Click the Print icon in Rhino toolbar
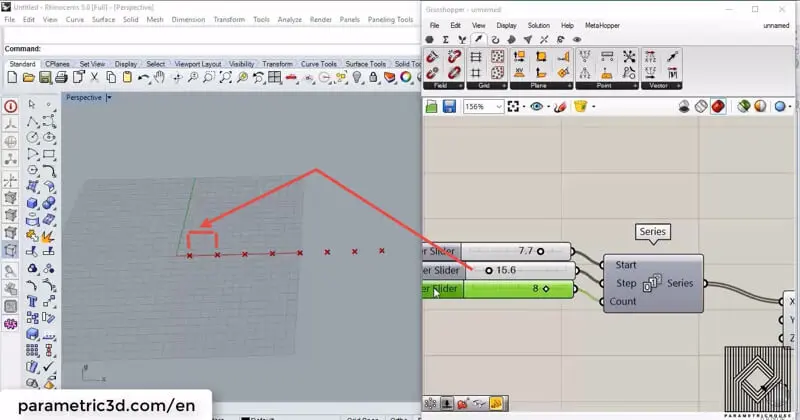The image size is (800, 420). 61,77
